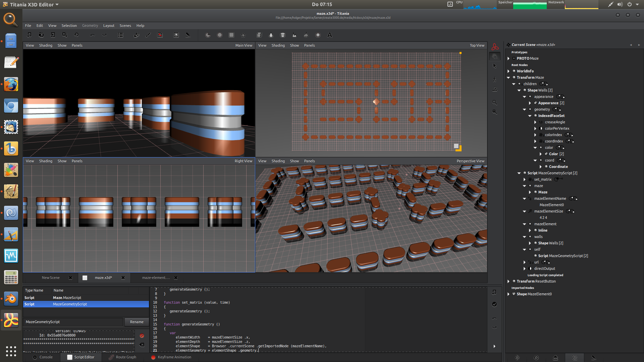Toggle the checkmark apply button in script editor

[494, 304]
